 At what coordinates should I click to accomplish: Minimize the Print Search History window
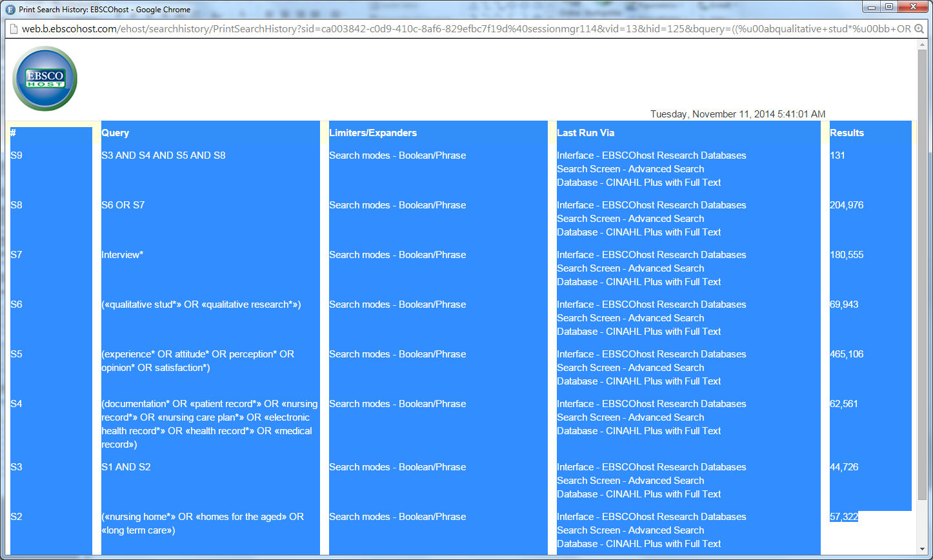tap(872, 7)
